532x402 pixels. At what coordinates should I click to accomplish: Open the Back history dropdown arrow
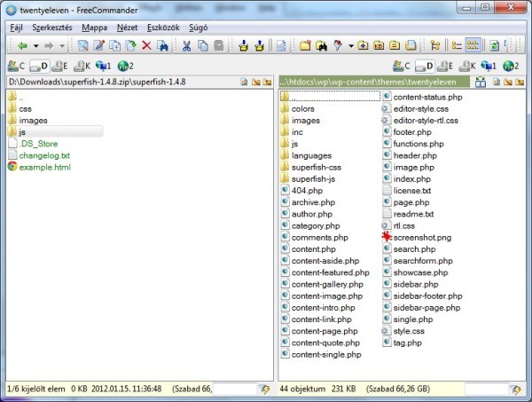pos(36,45)
